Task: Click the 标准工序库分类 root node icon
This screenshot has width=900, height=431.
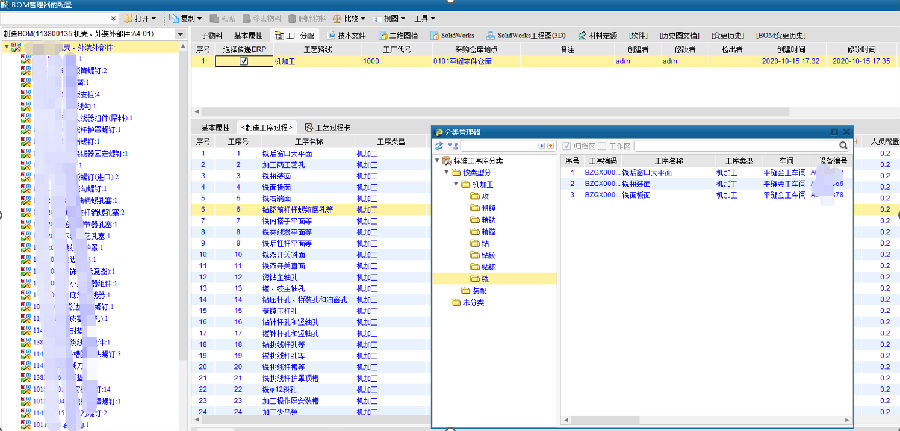Action: pos(445,160)
